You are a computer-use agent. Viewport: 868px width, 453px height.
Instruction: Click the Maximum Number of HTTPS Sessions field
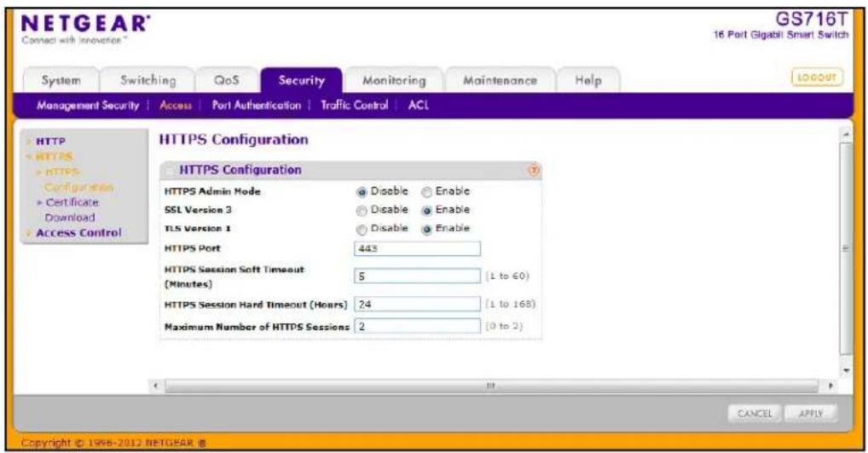tap(417, 326)
